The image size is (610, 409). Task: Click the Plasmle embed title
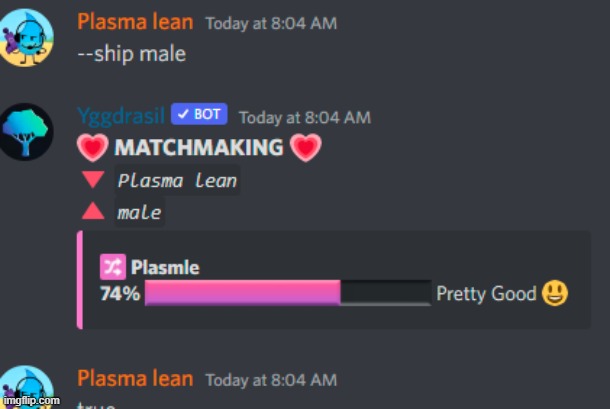165,267
